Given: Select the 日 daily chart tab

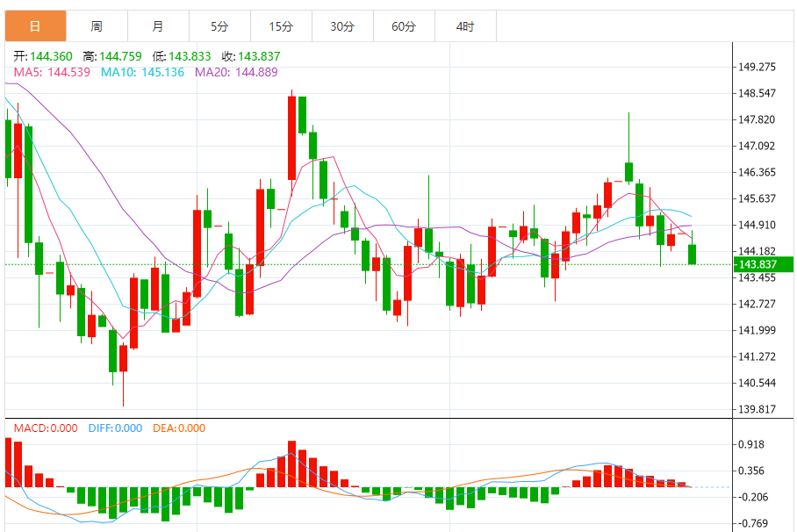Looking at the screenshot, I should tap(36, 26).
